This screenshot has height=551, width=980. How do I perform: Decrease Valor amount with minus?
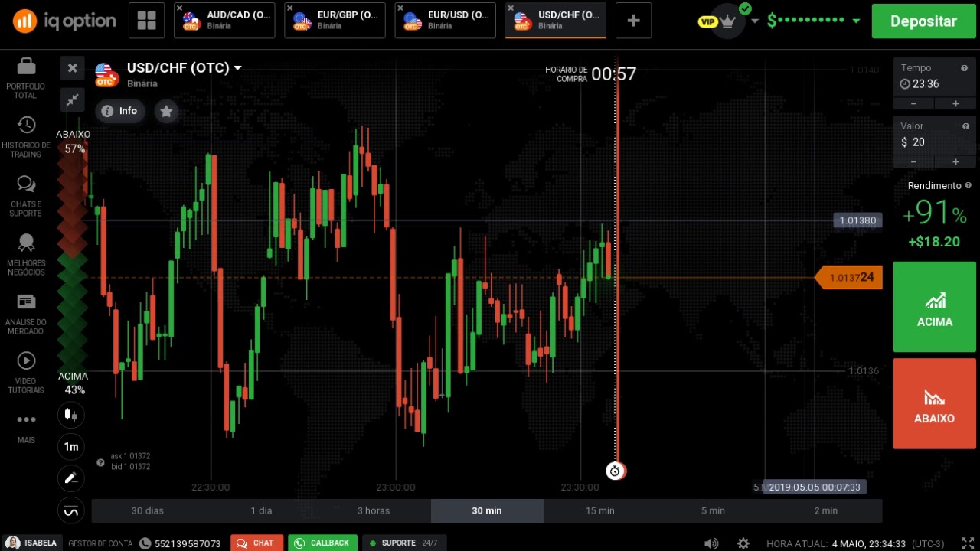[913, 161]
